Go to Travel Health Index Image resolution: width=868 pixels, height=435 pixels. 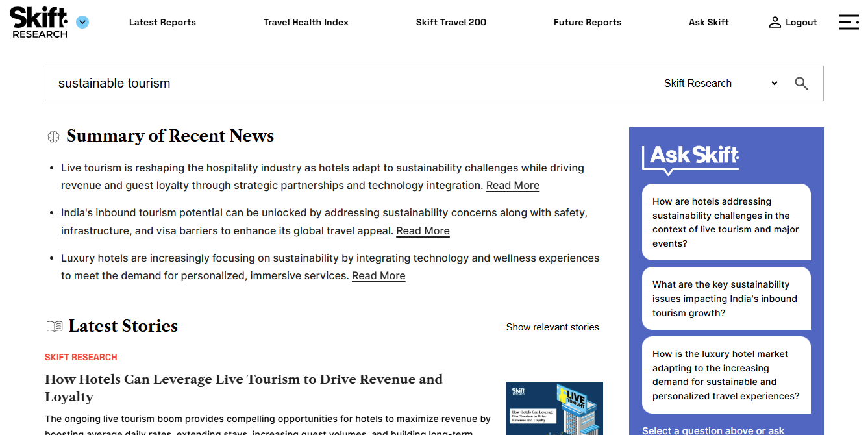click(x=306, y=22)
